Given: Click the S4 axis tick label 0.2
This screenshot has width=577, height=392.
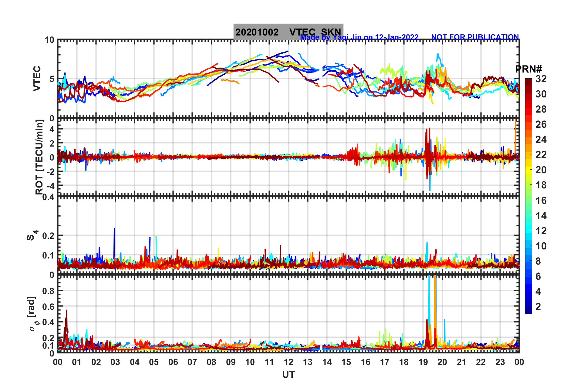Looking at the screenshot, I should click(x=49, y=236).
